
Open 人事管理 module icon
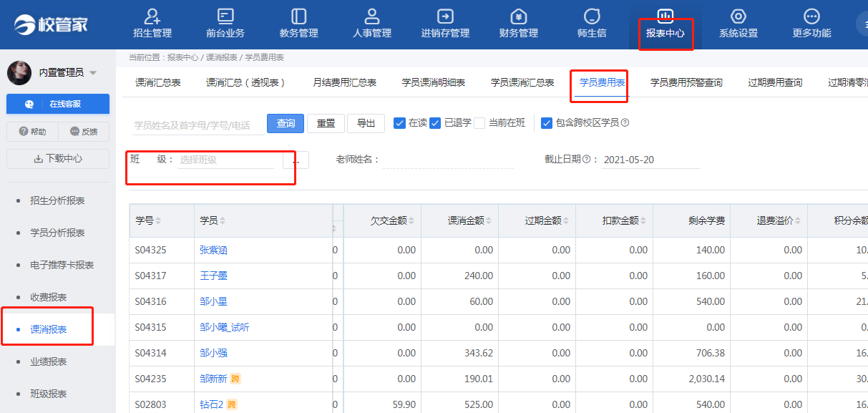[372, 16]
